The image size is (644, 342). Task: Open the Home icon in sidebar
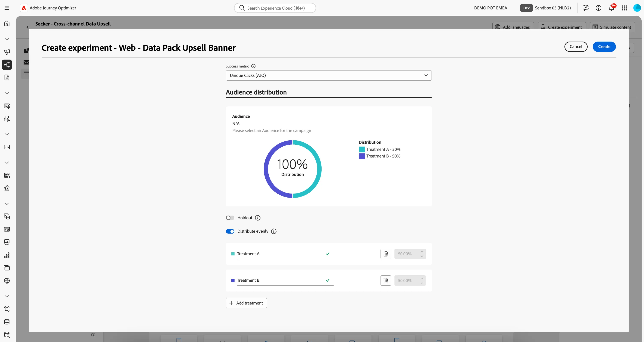[x=7, y=24]
